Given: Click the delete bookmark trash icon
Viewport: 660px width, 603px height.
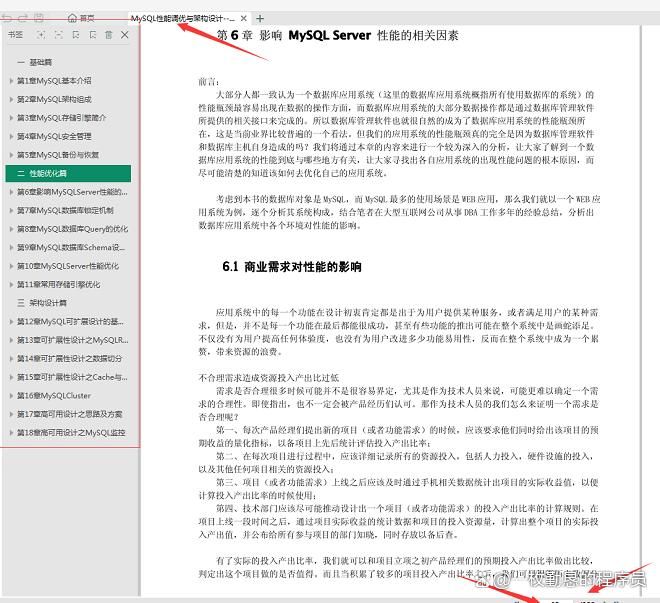Looking at the screenshot, I should pyautogui.click(x=109, y=35).
